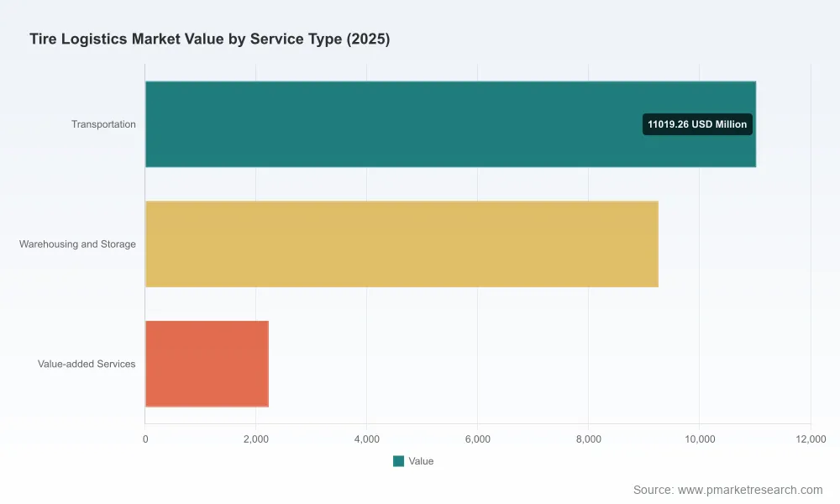This screenshot has width=840, height=504.
Task: Click the 4,000 x-axis tick label
Action: (x=367, y=439)
